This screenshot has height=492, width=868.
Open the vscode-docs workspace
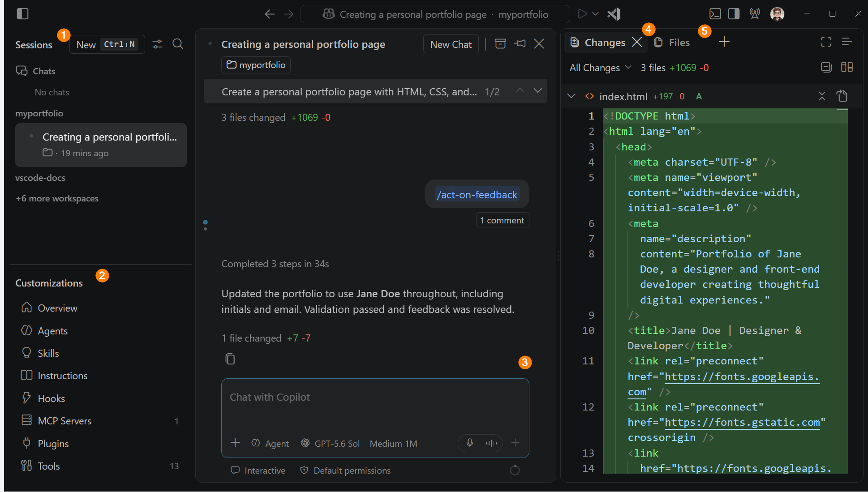[x=40, y=178]
